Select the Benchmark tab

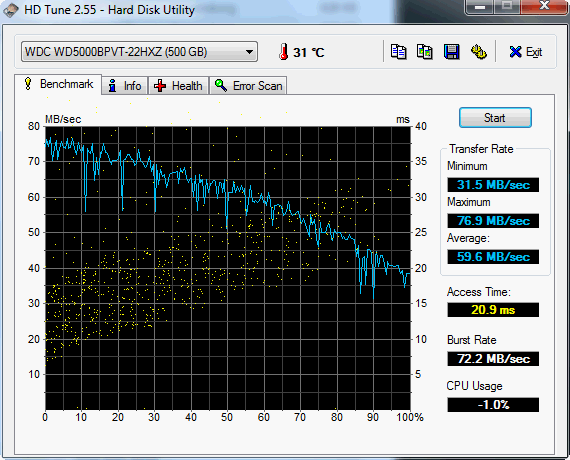pyautogui.click(x=58, y=84)
